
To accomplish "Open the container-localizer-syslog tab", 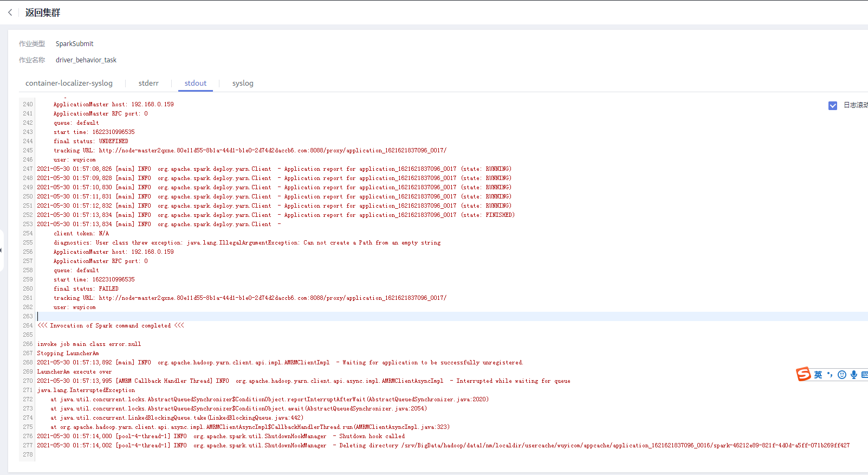I will [x=69, y=83].
